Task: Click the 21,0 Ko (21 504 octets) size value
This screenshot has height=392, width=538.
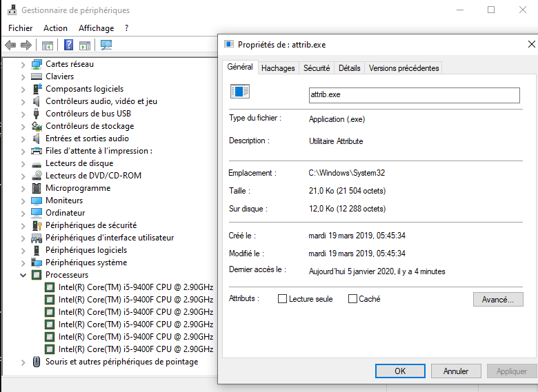Action: click(347, 191)
